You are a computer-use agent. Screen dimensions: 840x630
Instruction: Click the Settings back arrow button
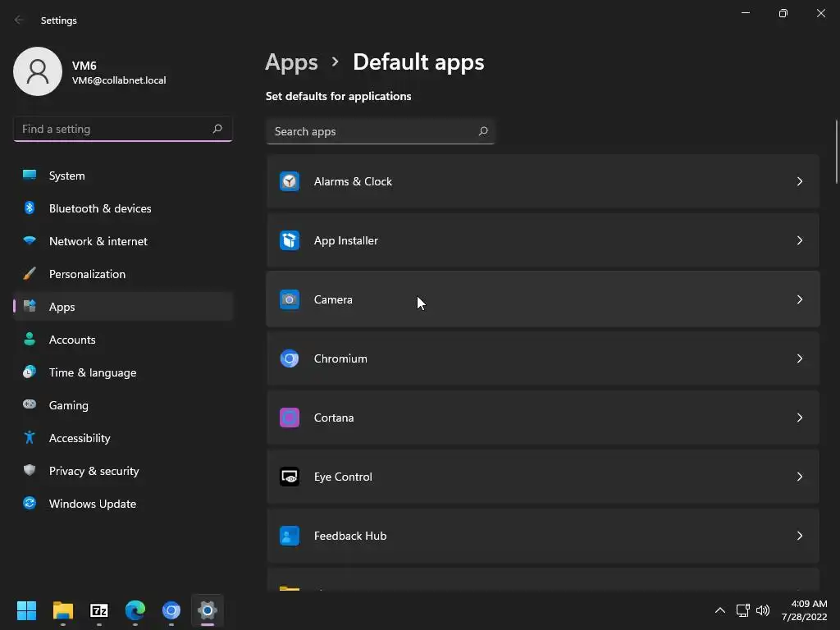coord(20,20)
